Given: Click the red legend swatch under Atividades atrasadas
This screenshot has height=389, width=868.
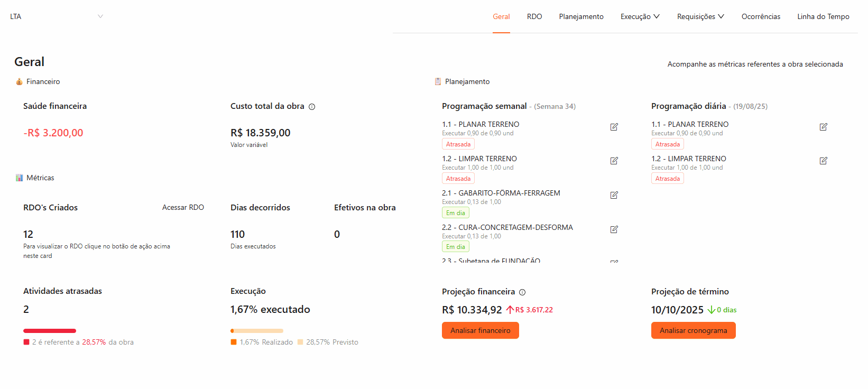Looking at the screenshot, I should pos(26,342).
